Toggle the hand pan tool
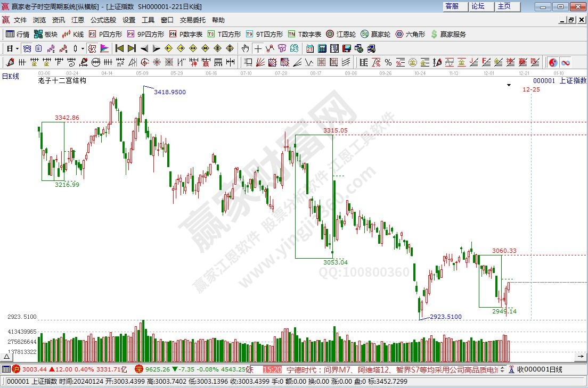 [245, 48]
